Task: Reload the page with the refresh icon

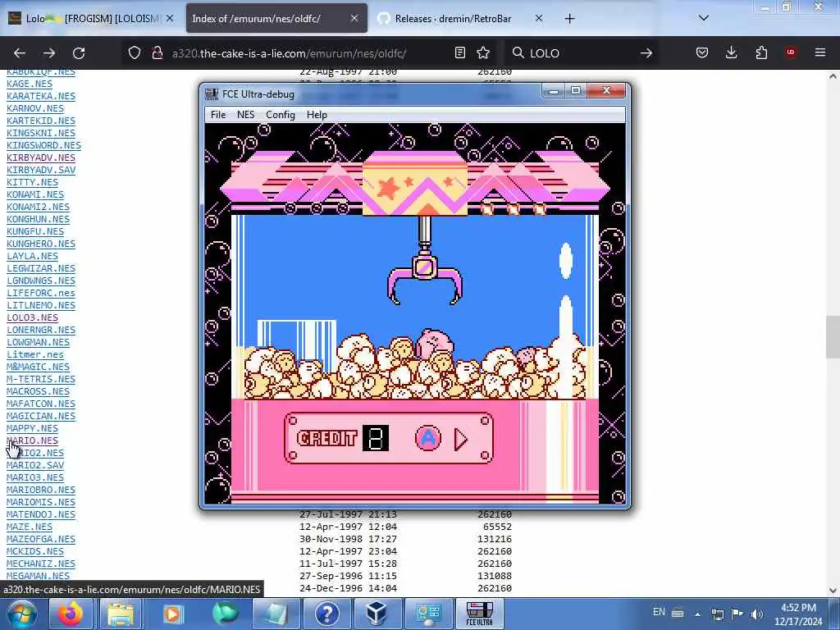Action: 79,53
